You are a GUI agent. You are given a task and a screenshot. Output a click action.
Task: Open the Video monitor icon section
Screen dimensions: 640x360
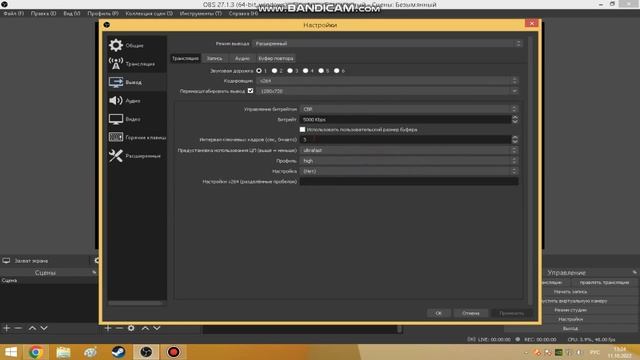pyautogui.click(x=116, y=119)
